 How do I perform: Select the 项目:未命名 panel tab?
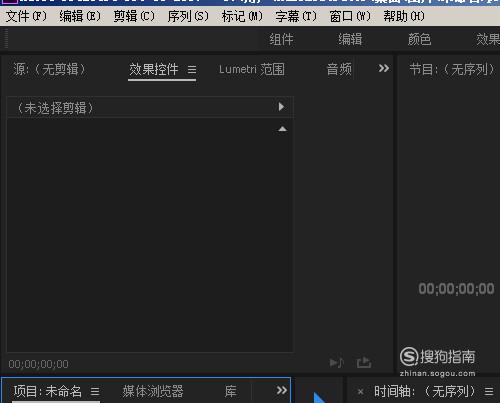pyautogui.click(x=47, y=391)
